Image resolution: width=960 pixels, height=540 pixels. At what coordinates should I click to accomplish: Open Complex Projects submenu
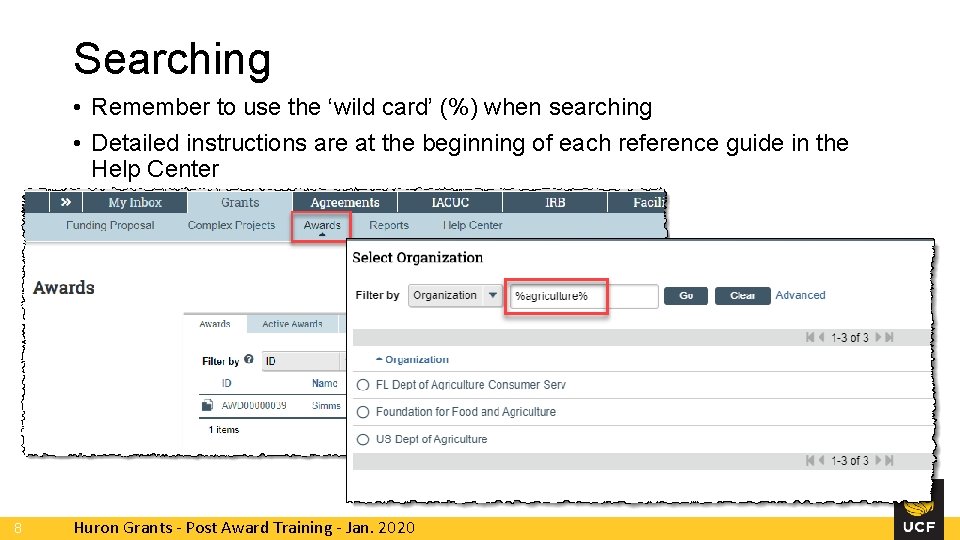coord(231,225)
